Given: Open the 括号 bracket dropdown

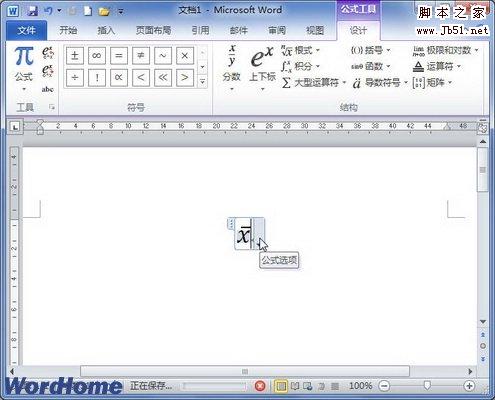Looking at the screenshot, I should click(x=370, y=51).
